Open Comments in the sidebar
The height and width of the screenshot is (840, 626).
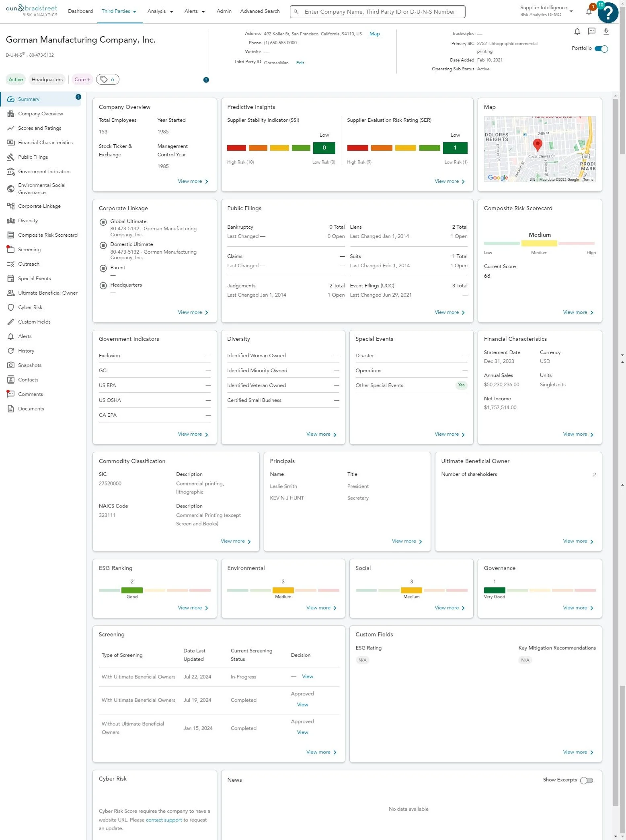(x=41, y=394)
